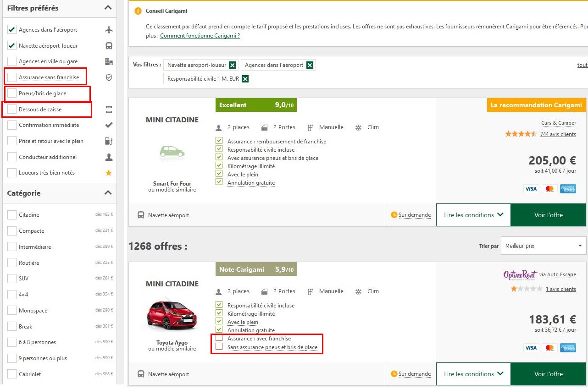Click the fuel pump icon for Prise et retour
This screenshot has height=389, width=588.
109,141
